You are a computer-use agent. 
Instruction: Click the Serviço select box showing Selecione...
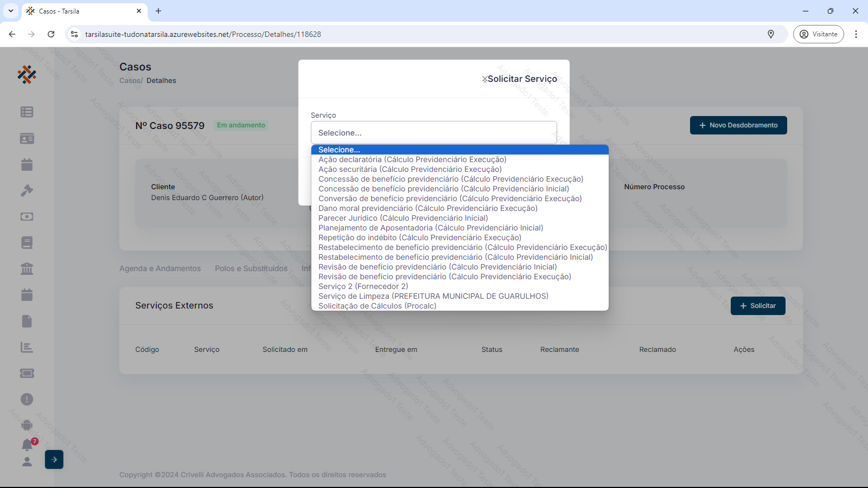point(433,133)
